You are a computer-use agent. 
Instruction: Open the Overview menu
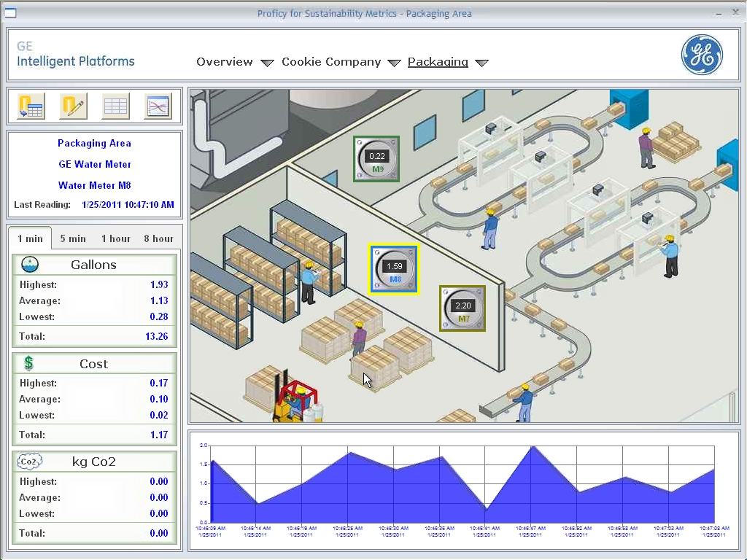pyautogui.click(x=225, y=62)
